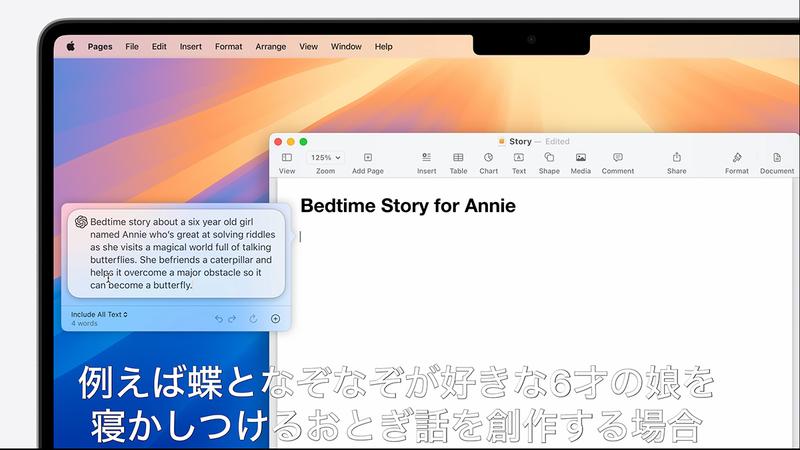
Task: Open the Document inspector icon
Action: point(777,157)
